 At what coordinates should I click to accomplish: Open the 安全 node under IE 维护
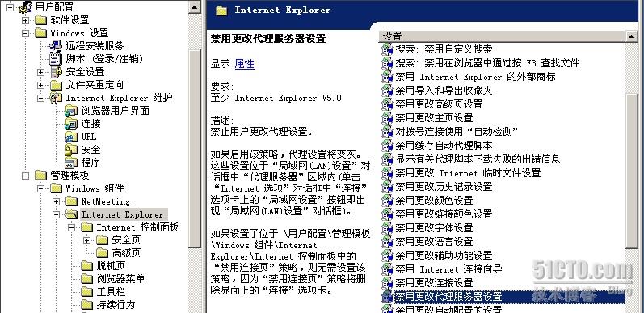click(x=90, y=150)
